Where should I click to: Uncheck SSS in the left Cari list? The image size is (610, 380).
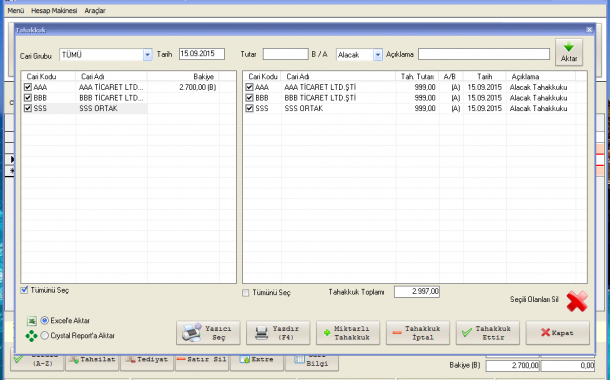click(28, 108)
